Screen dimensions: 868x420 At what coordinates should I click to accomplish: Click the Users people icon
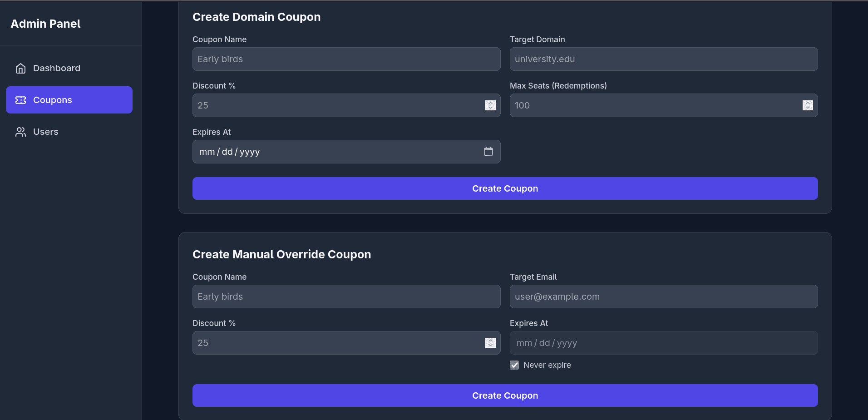[x=20, y=132]
